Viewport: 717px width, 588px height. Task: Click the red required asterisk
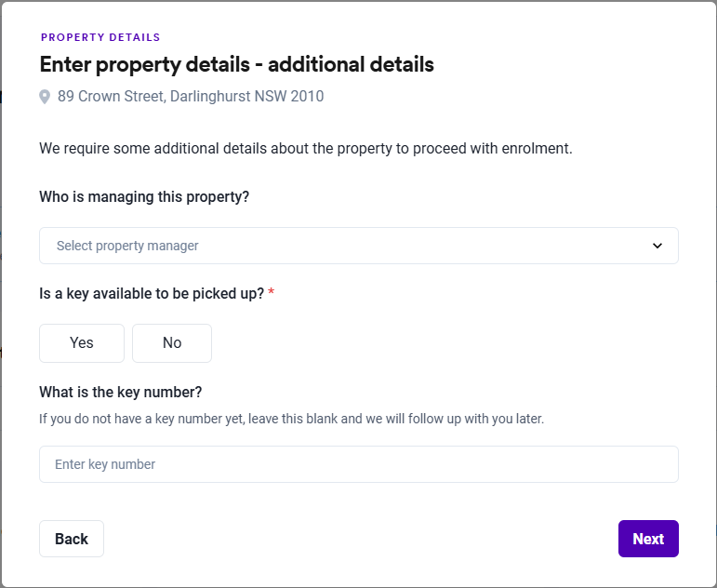272,293
